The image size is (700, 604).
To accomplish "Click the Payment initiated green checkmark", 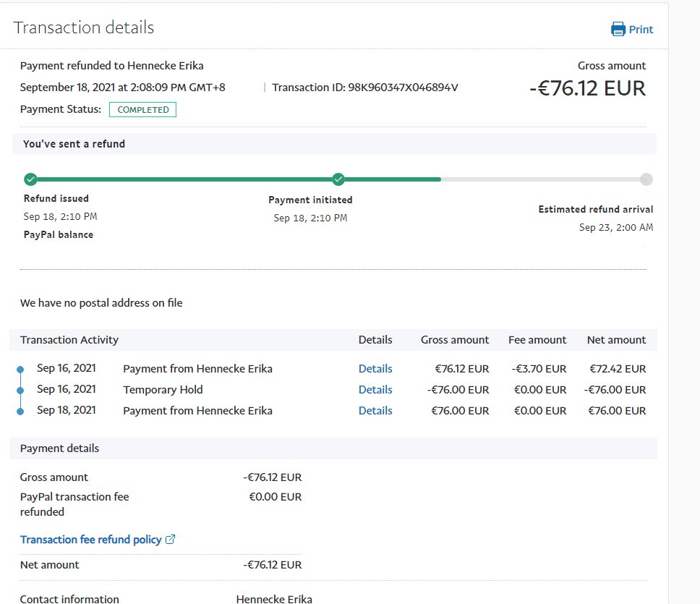I will click(x=338, y=179).
